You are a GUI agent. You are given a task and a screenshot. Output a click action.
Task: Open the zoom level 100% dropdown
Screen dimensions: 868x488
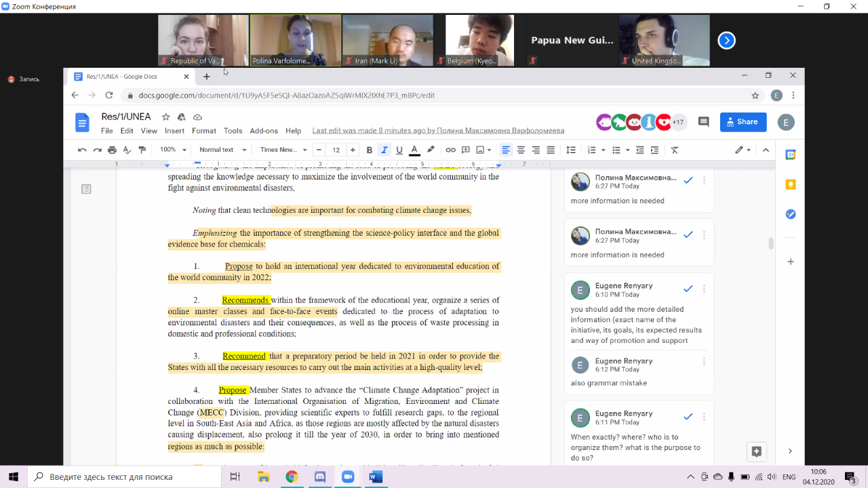point(172,150)
